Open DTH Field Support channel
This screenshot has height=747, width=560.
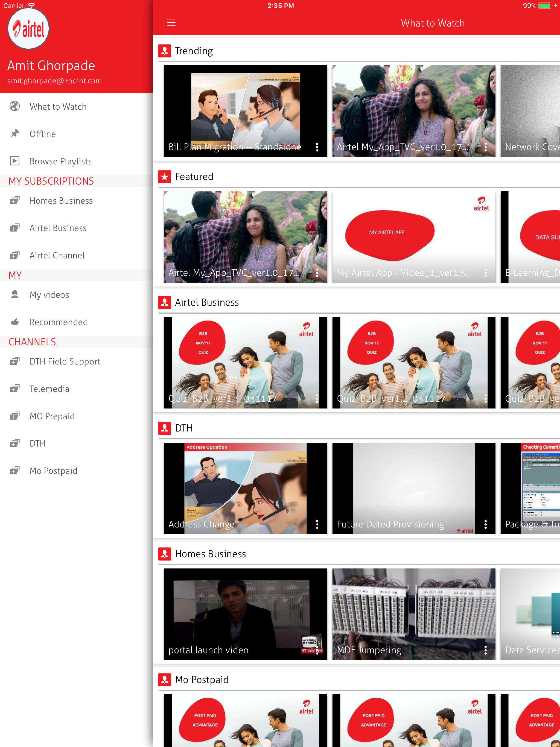tap(76, 361)
